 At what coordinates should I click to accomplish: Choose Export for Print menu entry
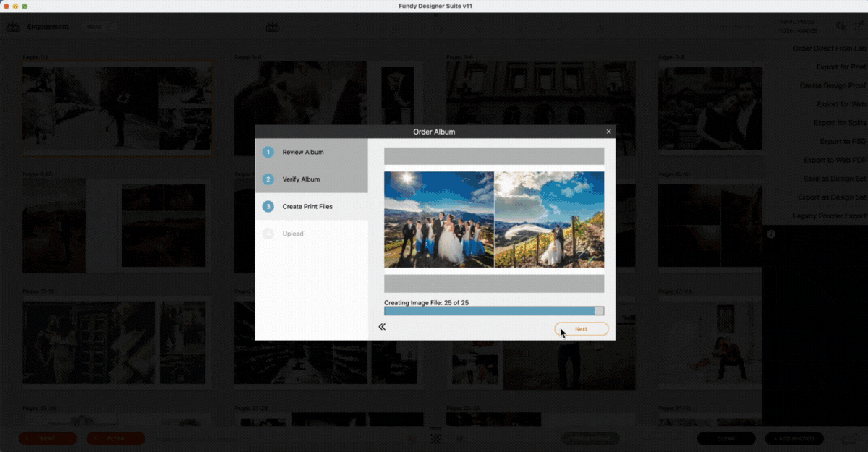click(841, 67)
